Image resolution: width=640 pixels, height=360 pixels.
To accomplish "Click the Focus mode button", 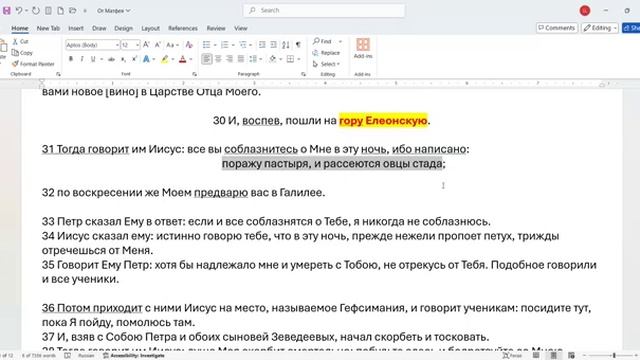I will click(512, 356).
